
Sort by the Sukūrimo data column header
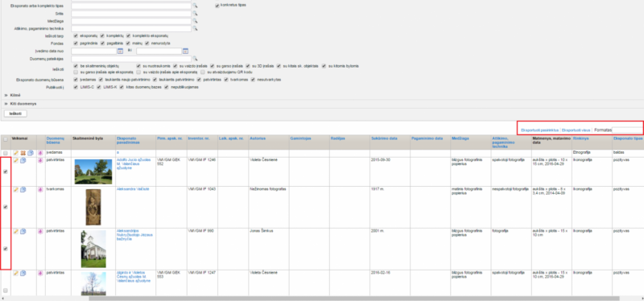384,138
